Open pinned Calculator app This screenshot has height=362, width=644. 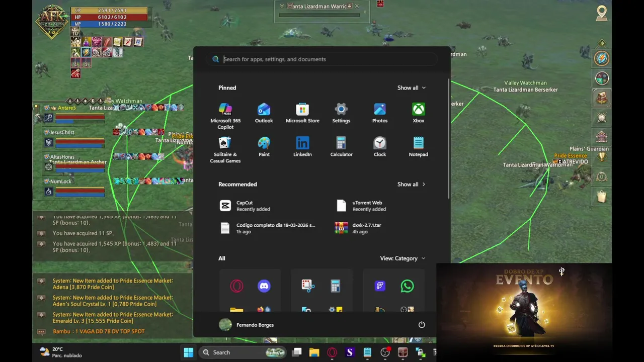point(341,147)
